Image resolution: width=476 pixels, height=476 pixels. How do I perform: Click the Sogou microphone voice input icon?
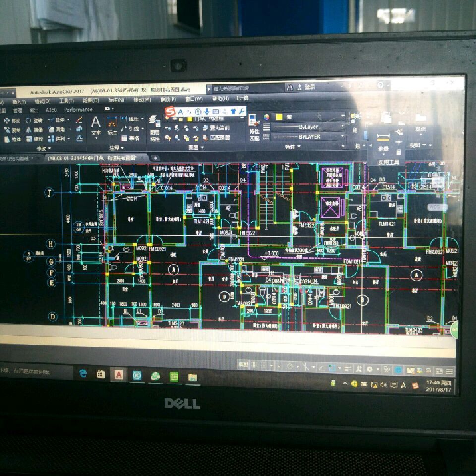(x=206, y=112)
